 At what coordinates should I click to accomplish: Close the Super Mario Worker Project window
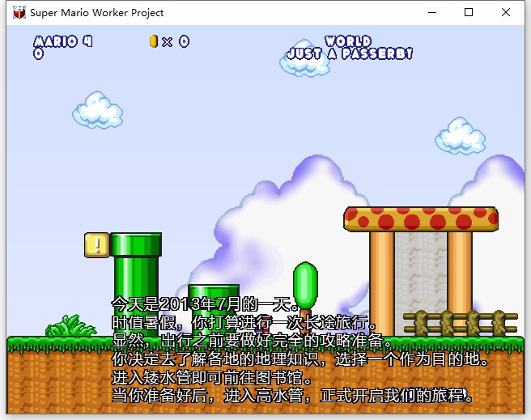pos(506,12)
